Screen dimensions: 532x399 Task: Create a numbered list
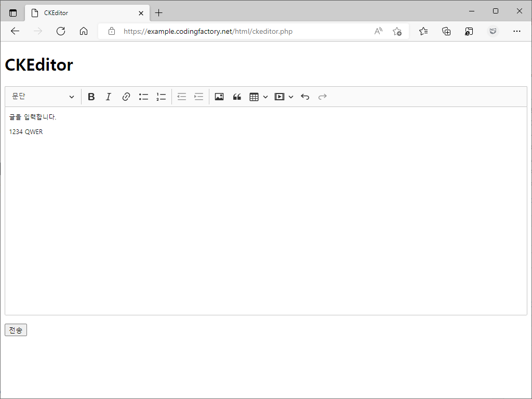[161, 97]
